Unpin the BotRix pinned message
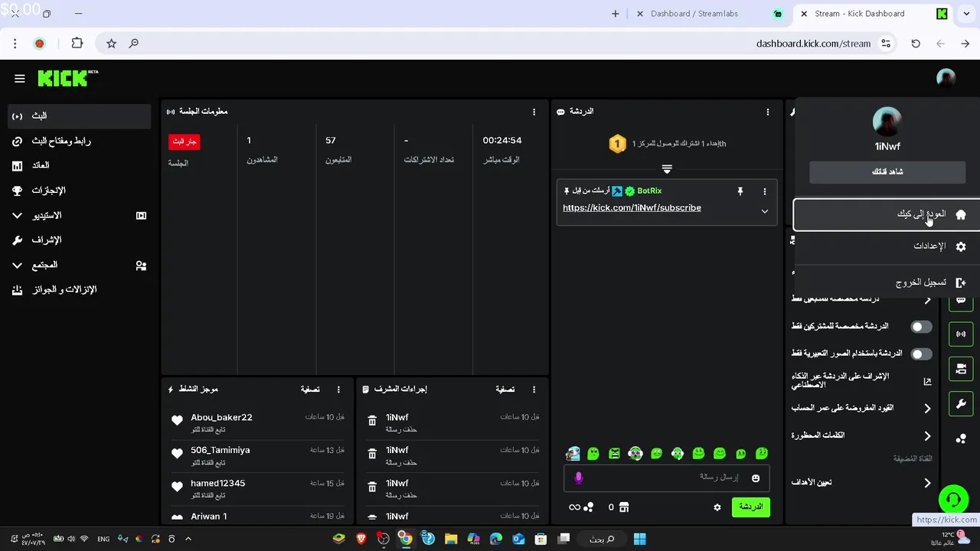This screenshot has height=551, width=980. pos(740,191)
